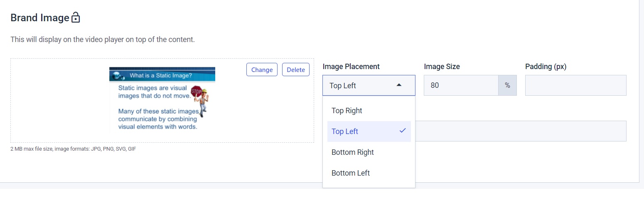The height and width of the screenshot is (206, 644).
Task: Click the lock icon beside Brand Image
Action: [75, 17]
